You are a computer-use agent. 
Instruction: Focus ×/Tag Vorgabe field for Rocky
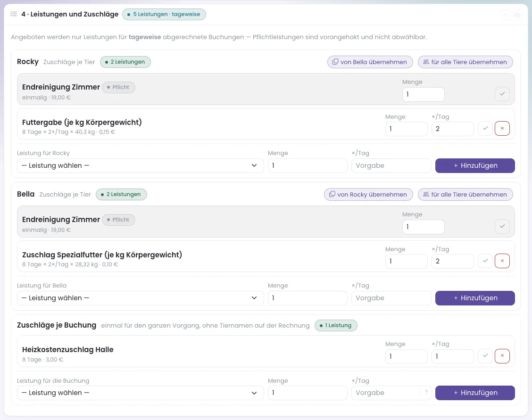391,165
